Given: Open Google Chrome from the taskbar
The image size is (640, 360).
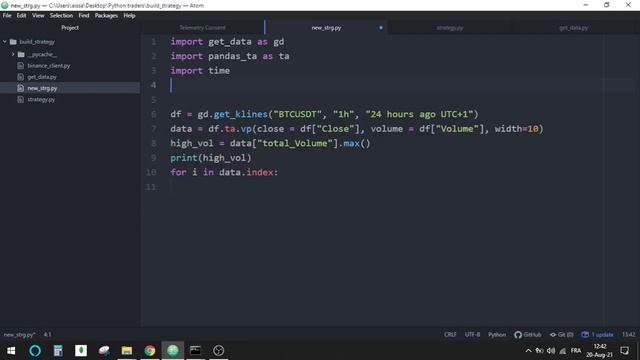Looking at the screenshot, I should click(x=150, y=351).
